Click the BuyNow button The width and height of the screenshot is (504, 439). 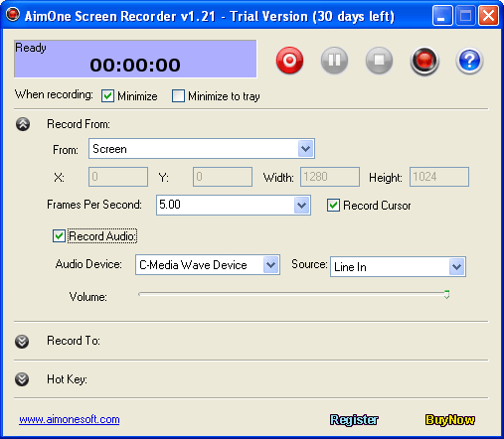coord(450,420)
